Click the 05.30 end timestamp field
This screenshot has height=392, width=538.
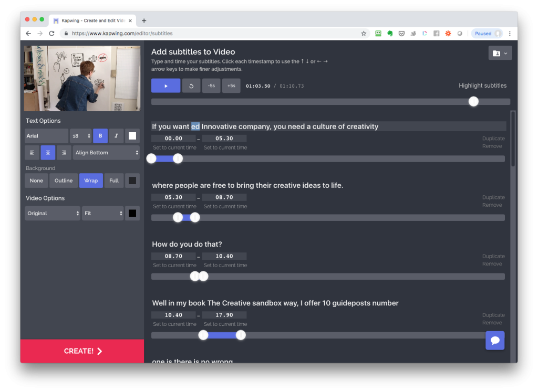[x=224, y=139]
